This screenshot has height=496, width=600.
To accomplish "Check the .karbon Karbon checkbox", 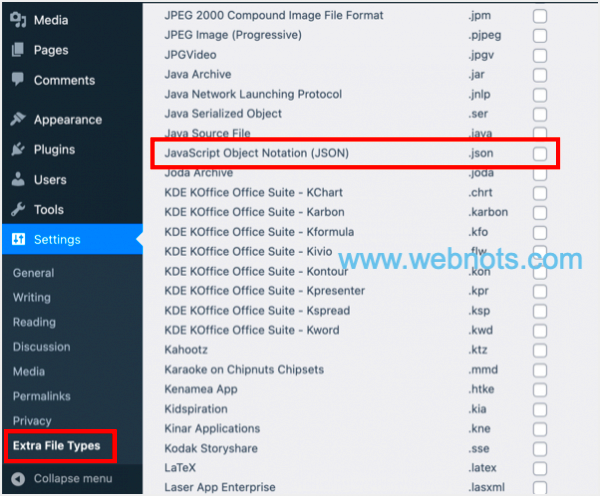I will click(540, 213).
